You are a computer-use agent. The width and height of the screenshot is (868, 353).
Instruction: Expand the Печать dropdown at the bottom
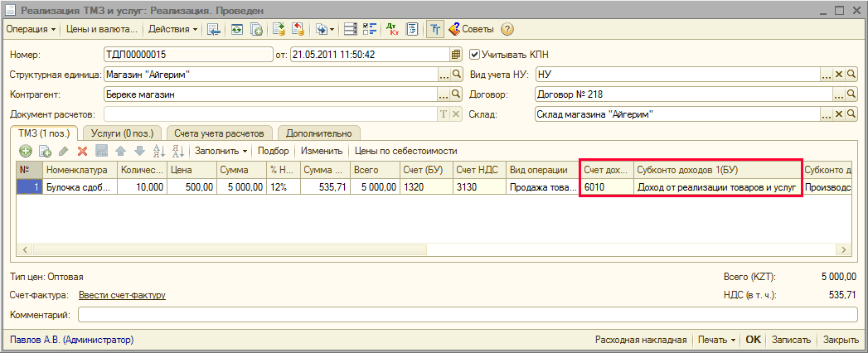(716, 340)
